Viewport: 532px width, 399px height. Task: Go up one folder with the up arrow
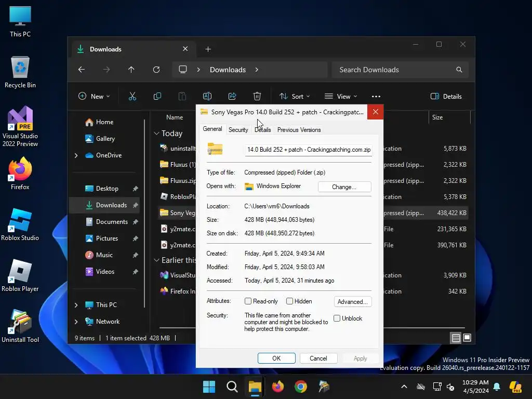[131, 70]
